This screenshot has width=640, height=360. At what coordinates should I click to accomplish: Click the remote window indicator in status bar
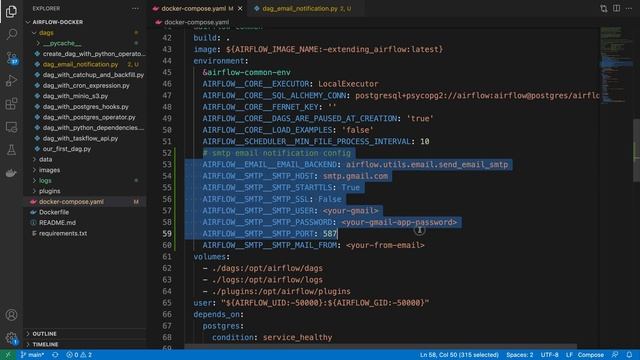point(8,355)
